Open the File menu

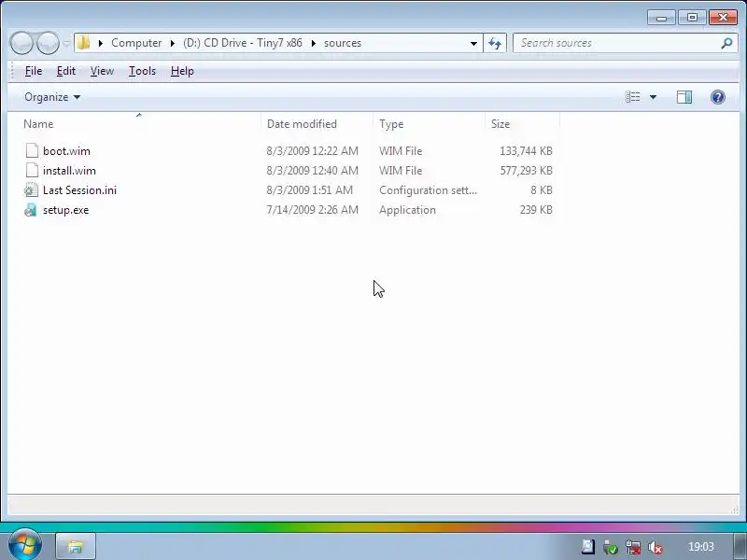[x=34, y=71]
